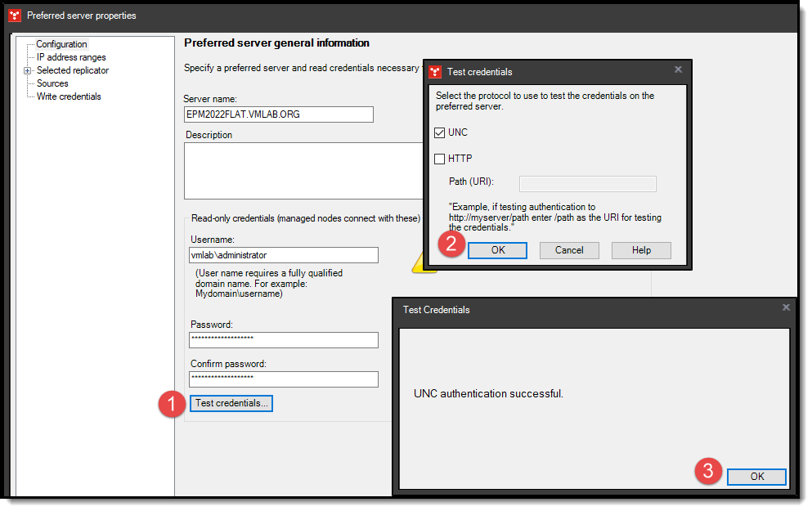This screenshot has width=812, height=511.
Task: Click the Password entry field
Action: (283, 340)
